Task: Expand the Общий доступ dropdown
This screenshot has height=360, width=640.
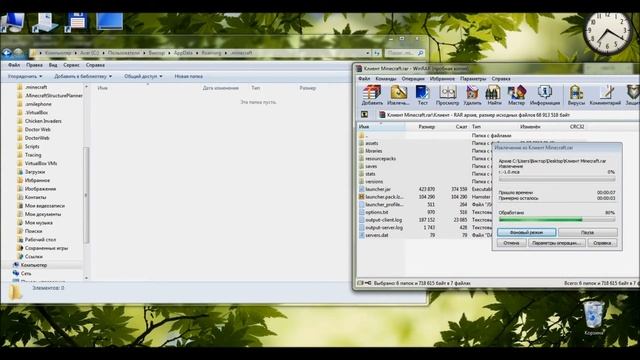Action: [x=143, y=76]
